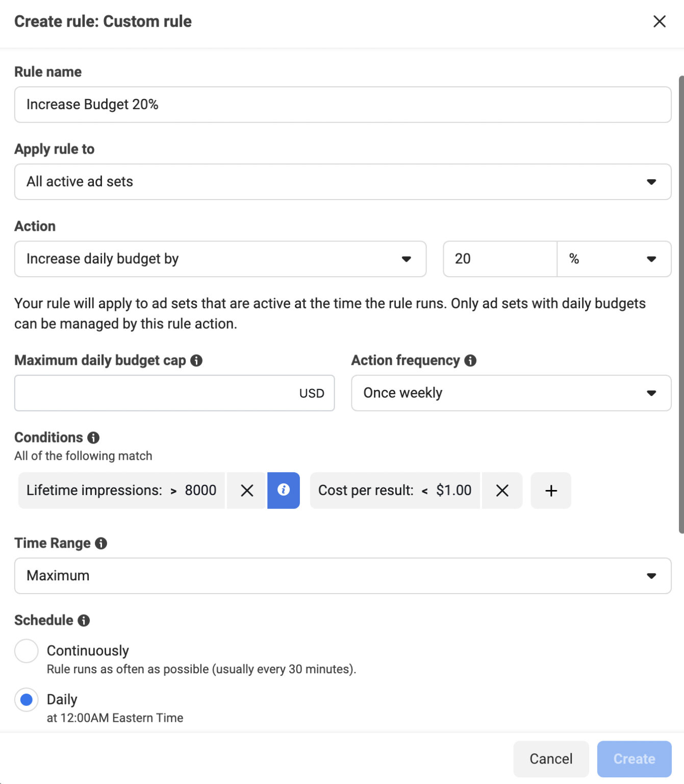Remove the Lifetime impressions condition
Image resolution: width=684 pixels, height=784 pixels.
(247, 491)
